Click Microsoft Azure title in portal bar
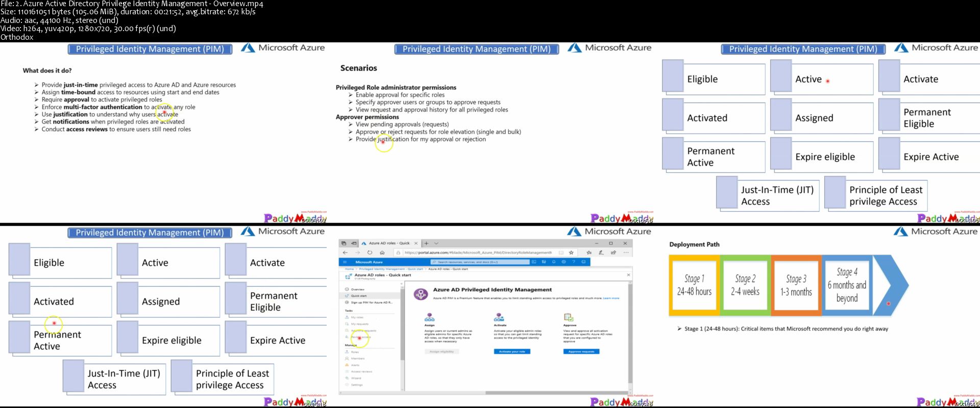 (369, 262)
